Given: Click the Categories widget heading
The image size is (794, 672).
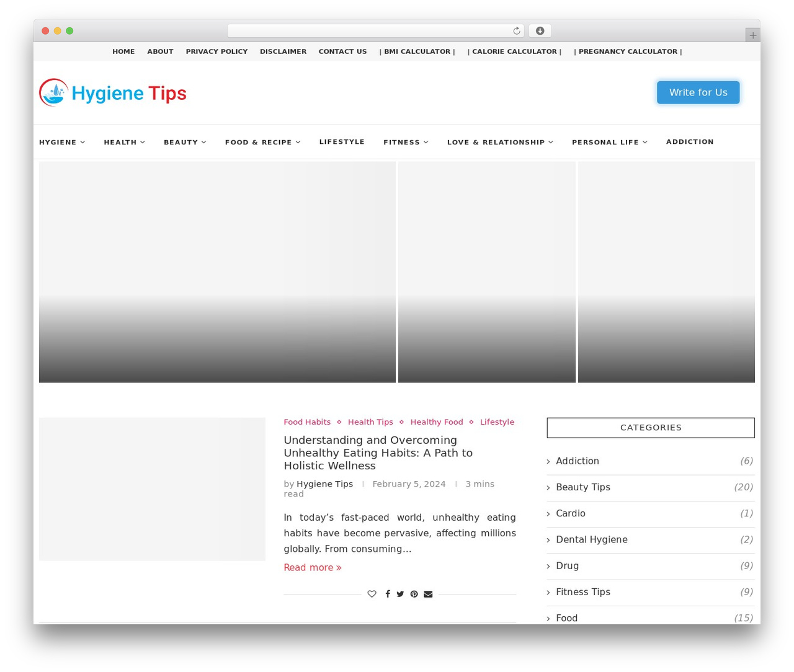Looking at the screenshot, I should (651, 428).
